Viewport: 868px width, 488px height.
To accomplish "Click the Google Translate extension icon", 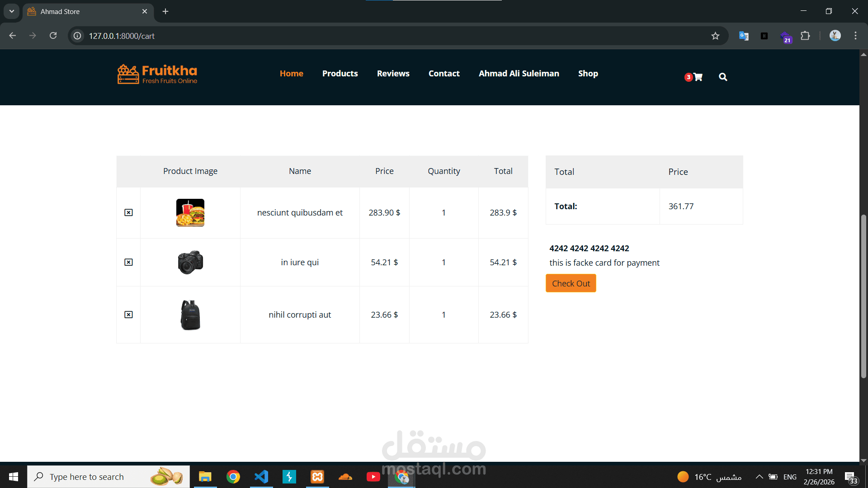I will coord(744,36).
